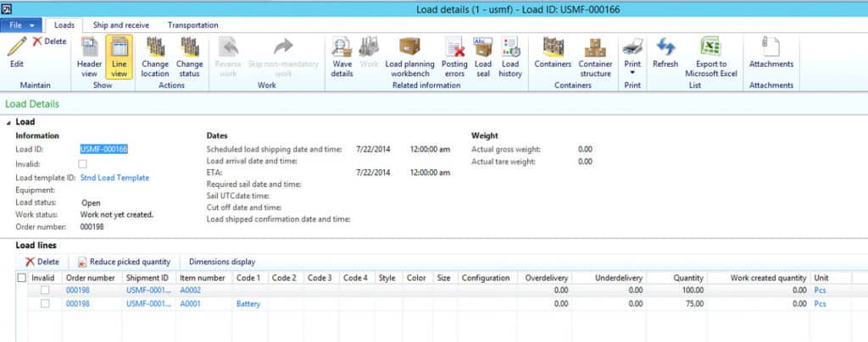This screenshot has height=342, width=868.
Task: Toggle the Invalid checkbox under Load information
Action: (x=82, y=164)
